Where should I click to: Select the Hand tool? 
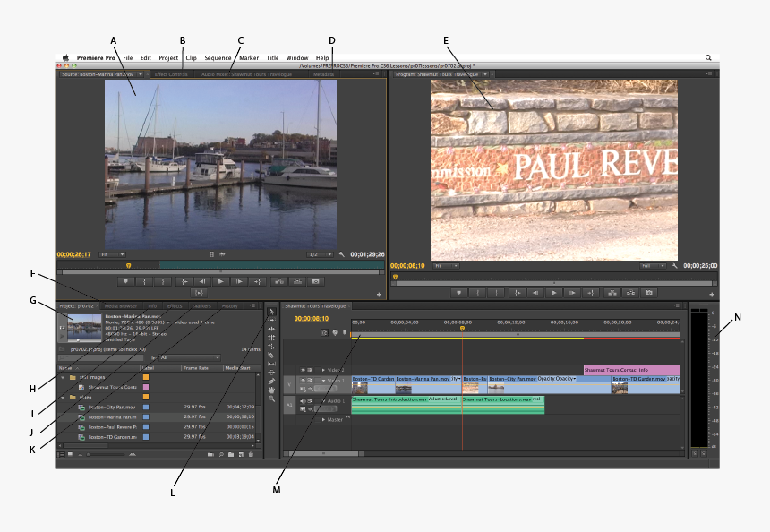click(271, 388)
